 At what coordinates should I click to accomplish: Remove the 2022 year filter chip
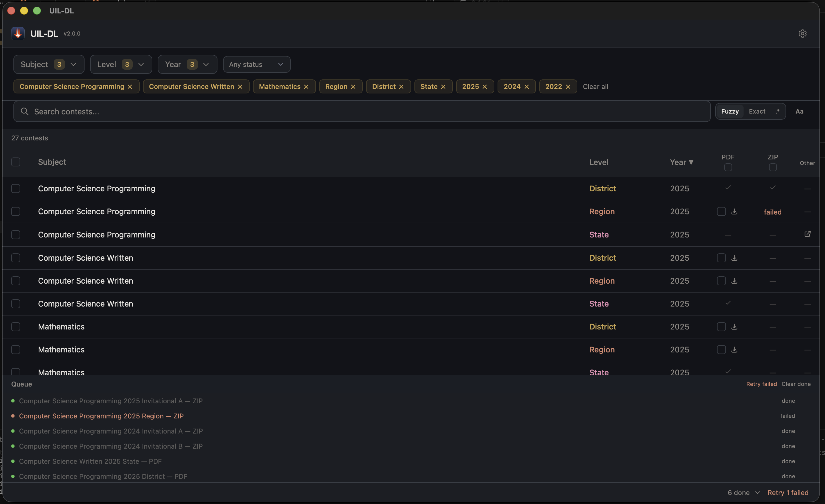click(568, 87)
